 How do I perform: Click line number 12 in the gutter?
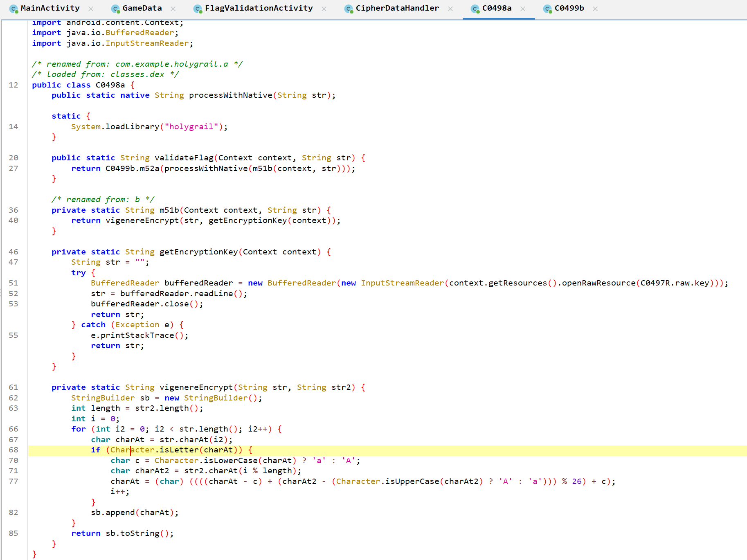[x=13, y=85]
